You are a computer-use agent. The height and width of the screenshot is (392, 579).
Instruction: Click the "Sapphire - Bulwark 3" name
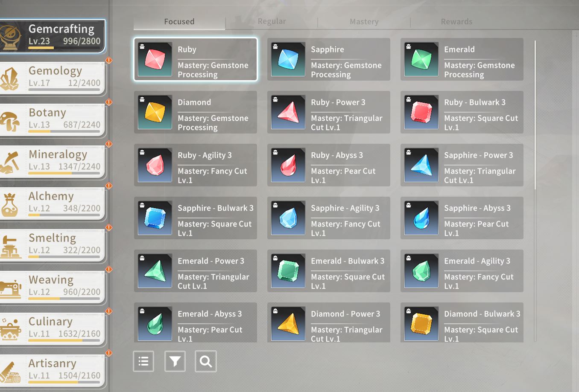click(216, 208)
